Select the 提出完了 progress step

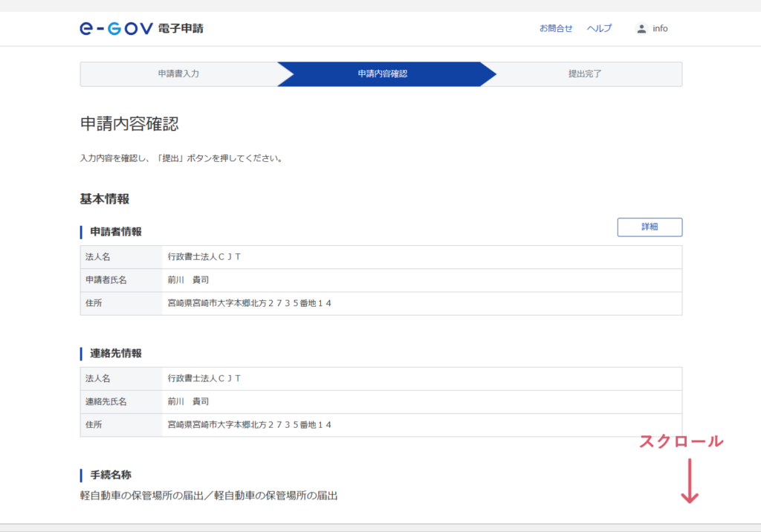(x=585, y=74)
